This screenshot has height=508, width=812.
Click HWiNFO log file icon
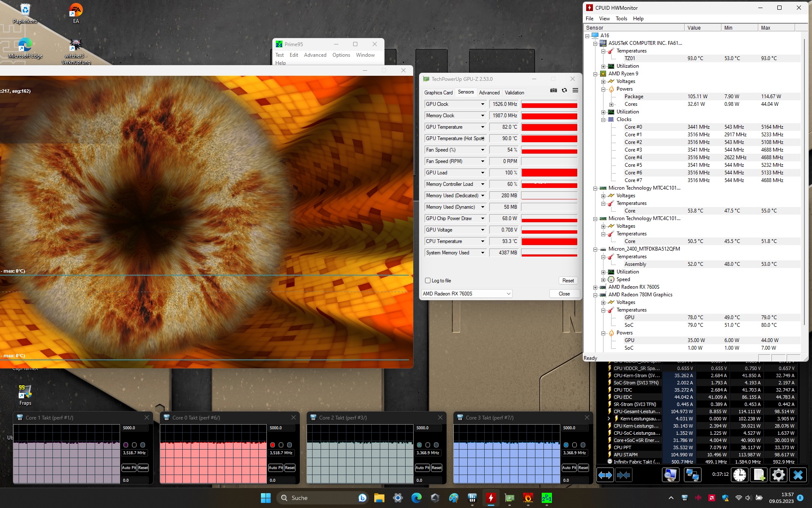tap(759, 475)
